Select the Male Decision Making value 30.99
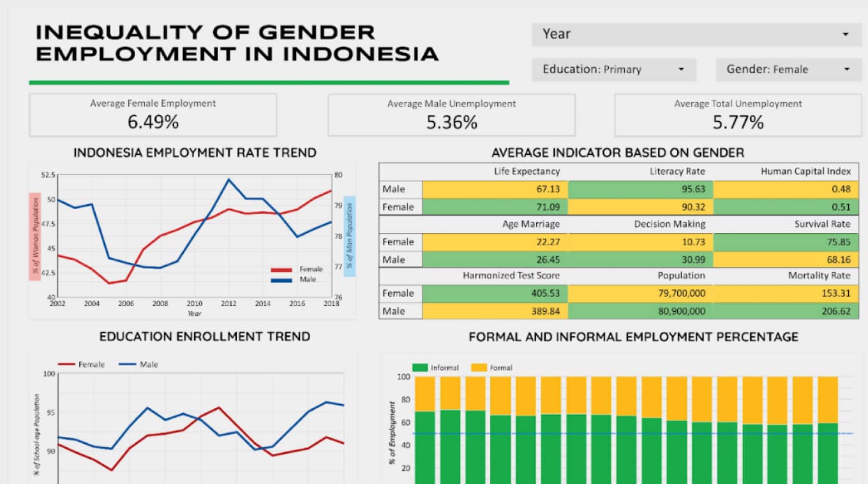868x484 pixels. click(x=640, y=260)
